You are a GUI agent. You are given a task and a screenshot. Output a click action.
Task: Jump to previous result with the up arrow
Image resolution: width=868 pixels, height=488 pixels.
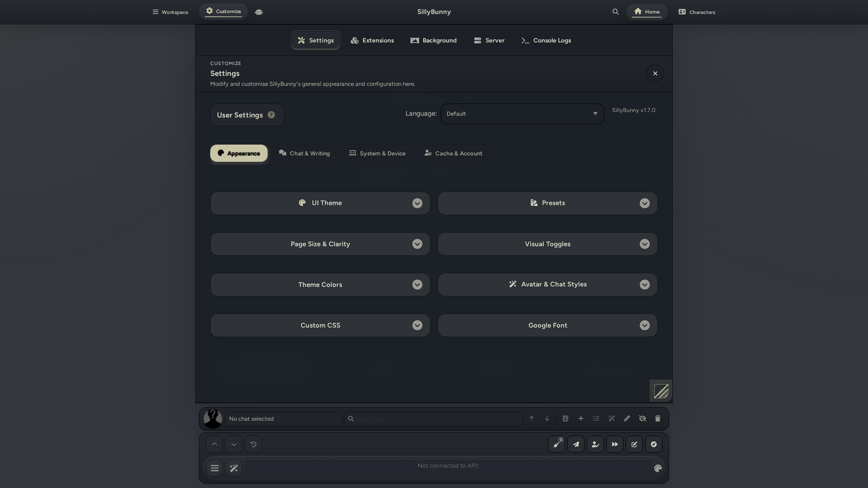[x=532, y=419]
